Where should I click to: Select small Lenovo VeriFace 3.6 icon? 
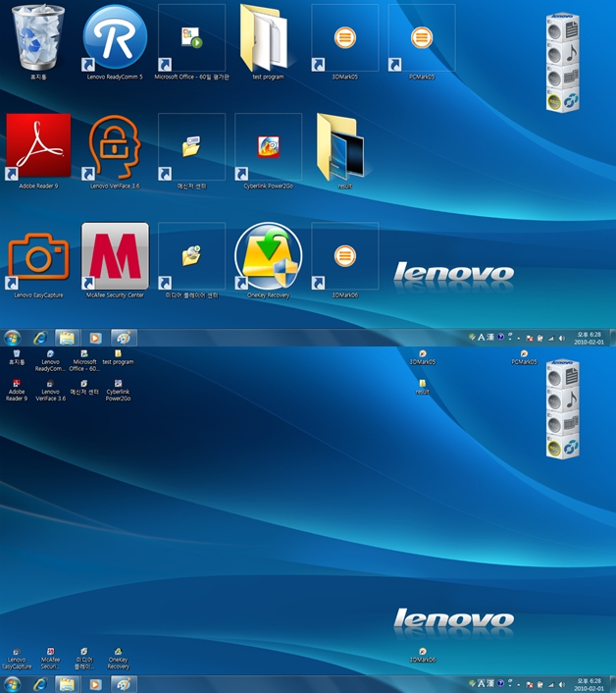(50, 383)
